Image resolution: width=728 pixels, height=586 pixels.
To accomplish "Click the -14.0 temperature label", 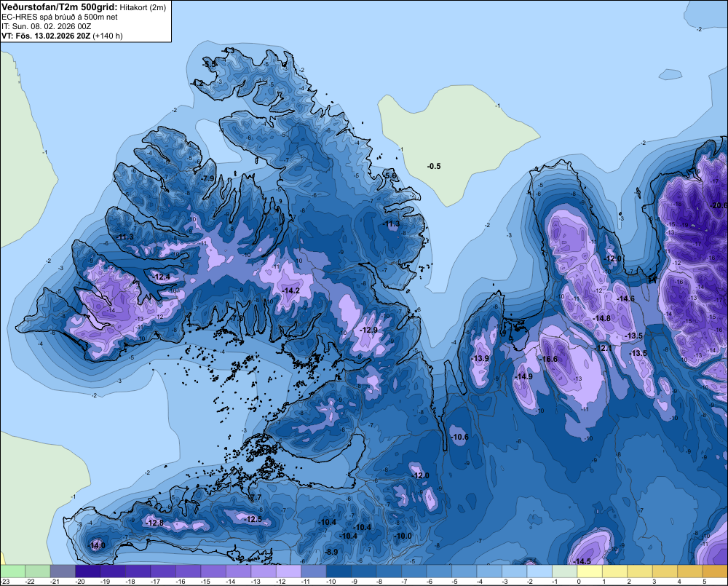I will tap(97, 545).
